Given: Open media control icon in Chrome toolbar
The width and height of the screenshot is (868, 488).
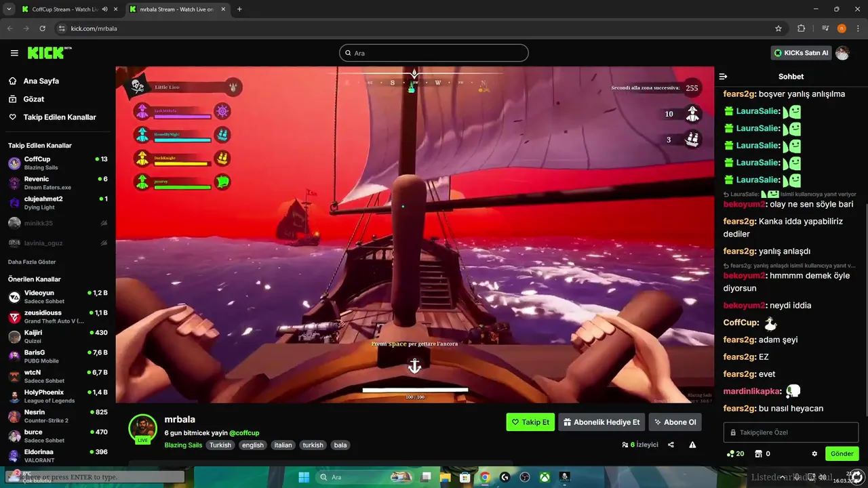Looking at the screenshot, I should (825, 28).
